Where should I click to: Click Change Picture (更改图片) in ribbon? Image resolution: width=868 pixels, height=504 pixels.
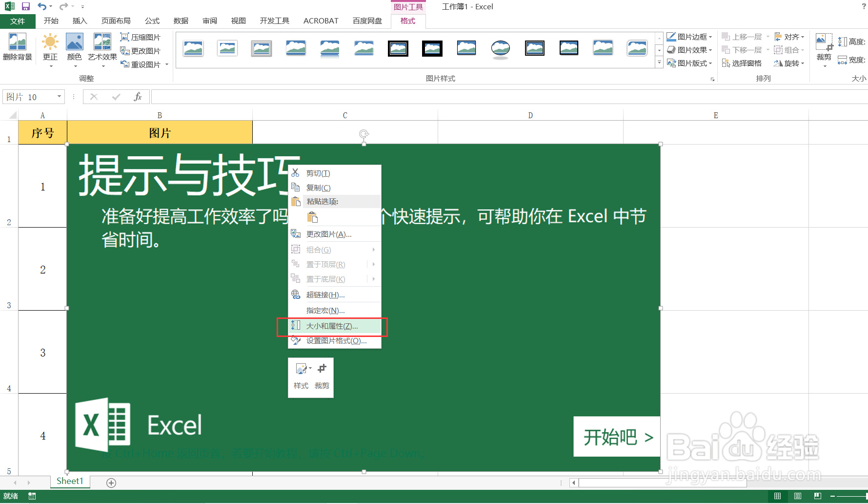pos(141,51)
